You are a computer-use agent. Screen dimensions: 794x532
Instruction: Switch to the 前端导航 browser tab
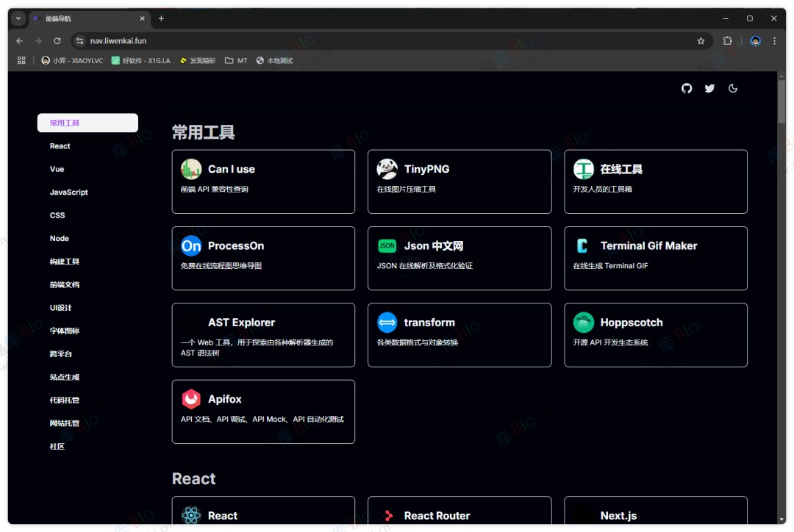point(77,18)
